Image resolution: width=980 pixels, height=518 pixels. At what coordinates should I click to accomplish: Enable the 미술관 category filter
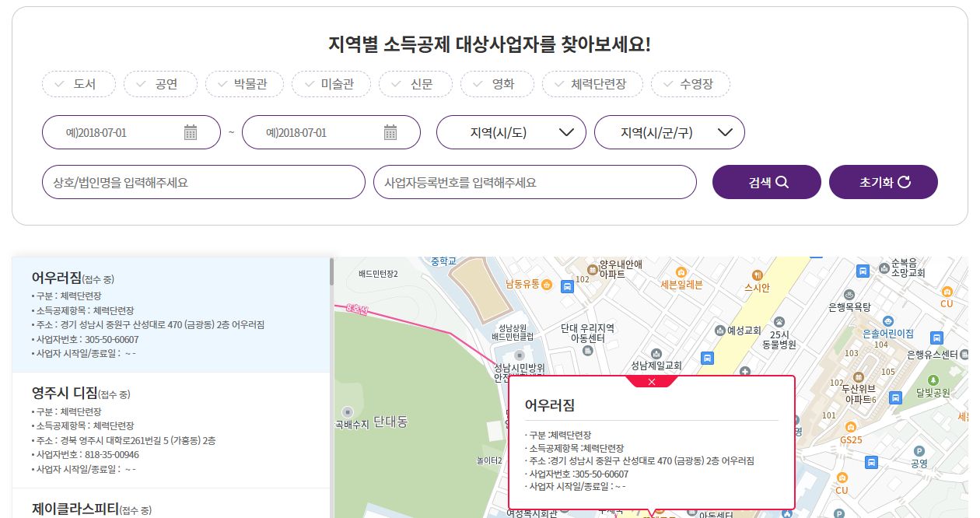pos(331,84)
